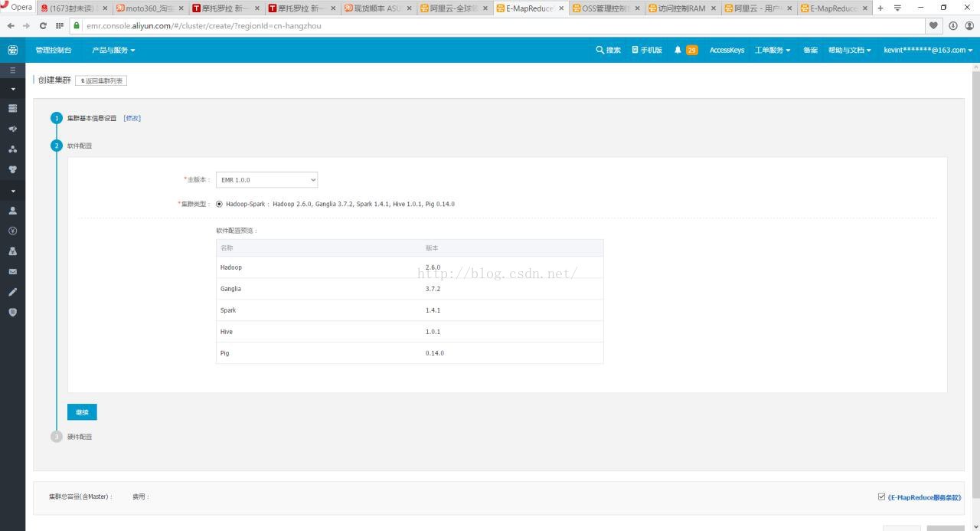Open the speed dial grid icon
980x531 pixels.
59,25
